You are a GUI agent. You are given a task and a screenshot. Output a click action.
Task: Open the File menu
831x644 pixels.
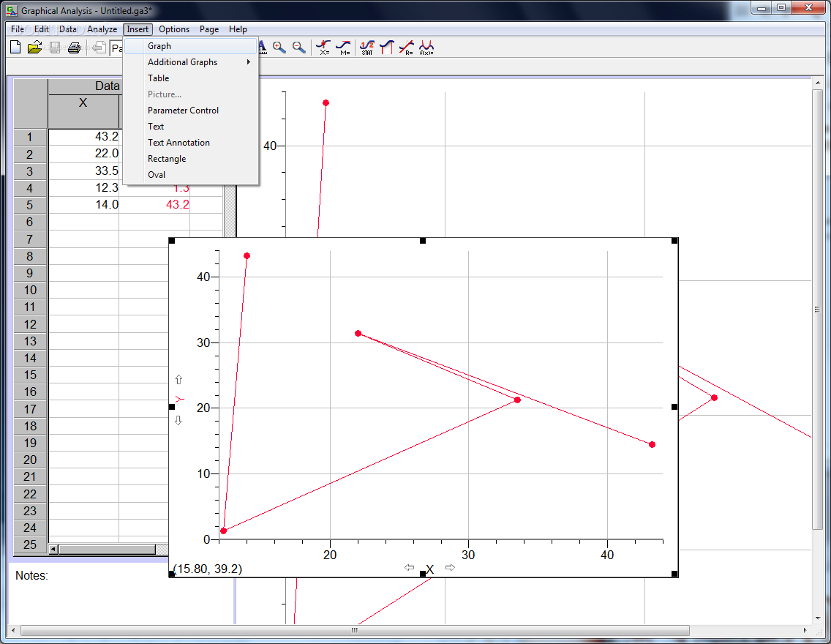coord(18,29)
